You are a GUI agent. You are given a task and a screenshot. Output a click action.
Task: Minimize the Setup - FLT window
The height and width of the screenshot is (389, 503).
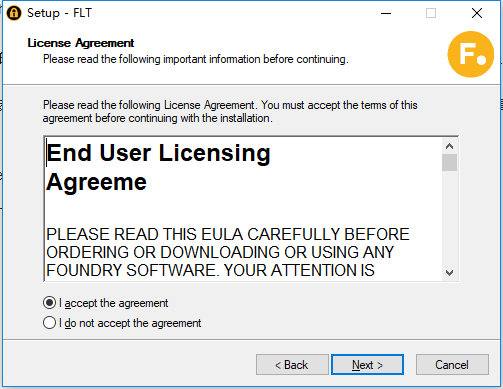point(386,13)
